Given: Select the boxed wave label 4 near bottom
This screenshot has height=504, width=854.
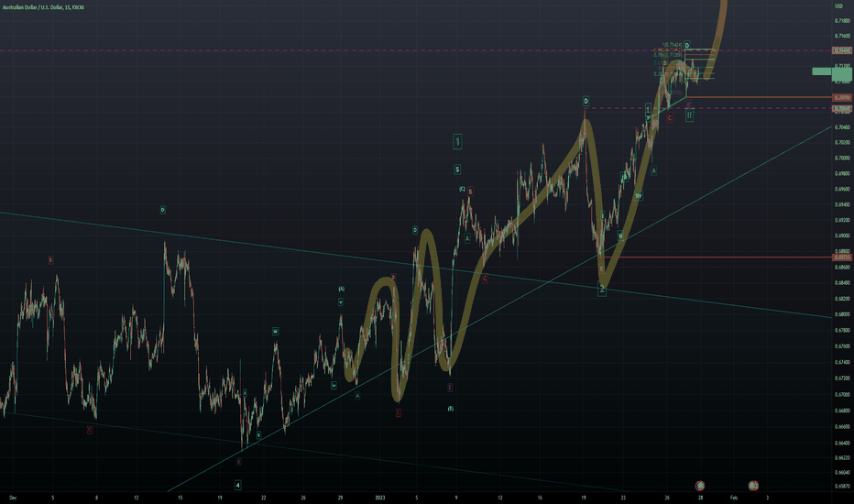Looking at the screenshot, I should point(237,485).
